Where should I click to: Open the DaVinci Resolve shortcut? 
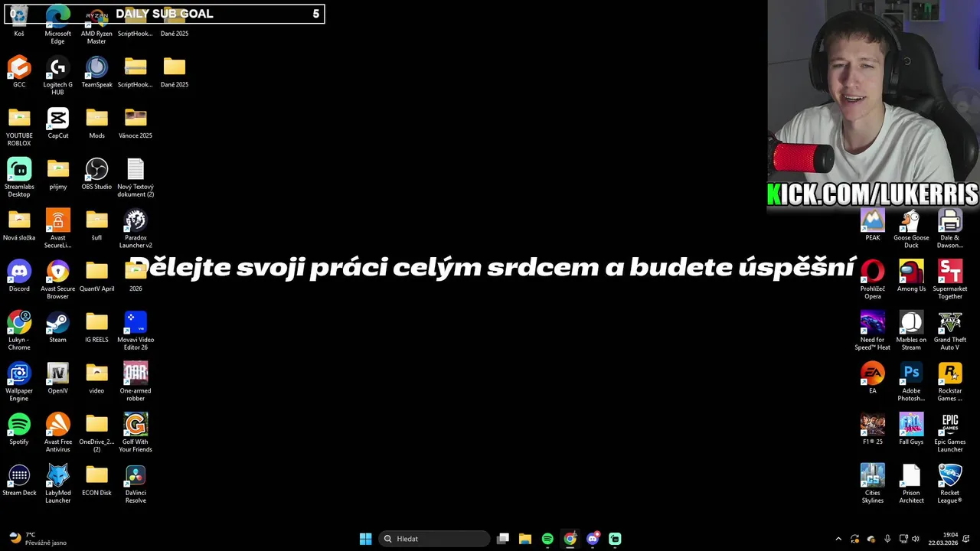pyautogui.click(x=136, y=484)
